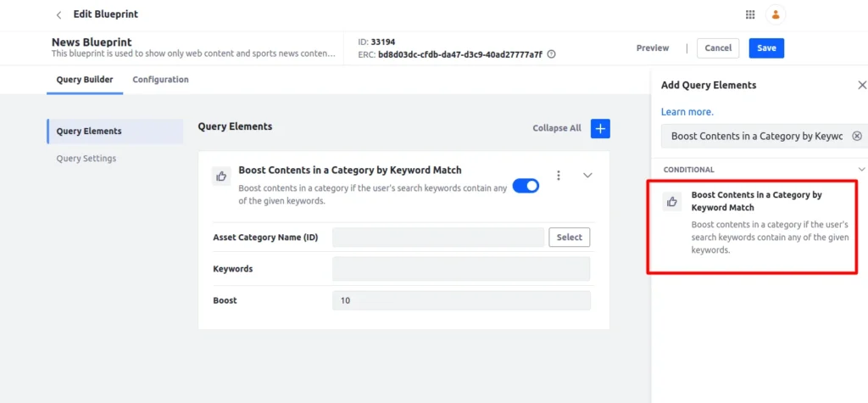The height and width of the screenshot is (403, 868).
Task: Click the Keywords input field
Action: (461, 269)
